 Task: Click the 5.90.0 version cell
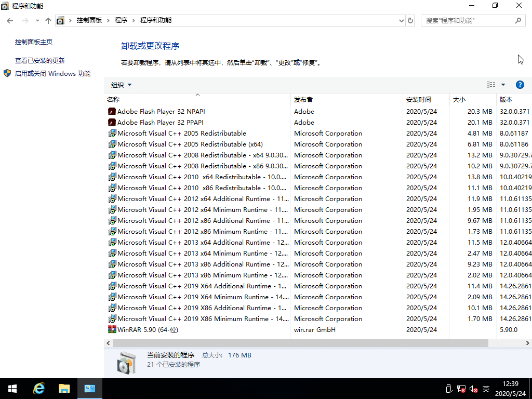pyautogui.click(x=509, y=329)
